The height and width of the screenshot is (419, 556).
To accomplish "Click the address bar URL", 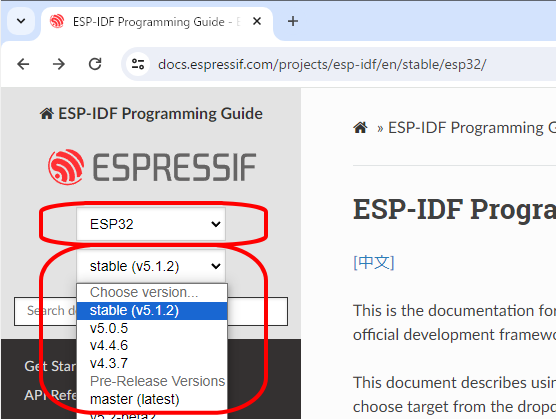I will tap(322, 65).
